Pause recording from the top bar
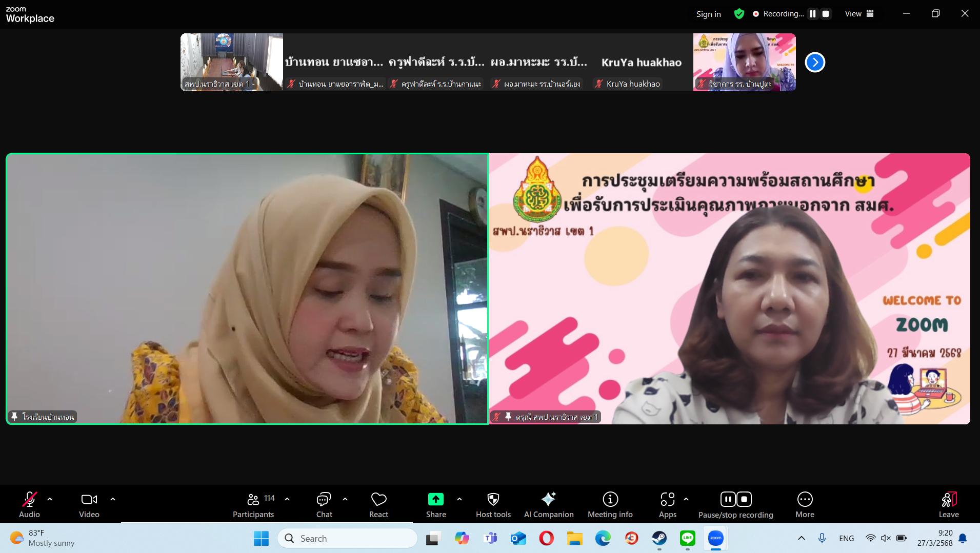 point(813,14)
